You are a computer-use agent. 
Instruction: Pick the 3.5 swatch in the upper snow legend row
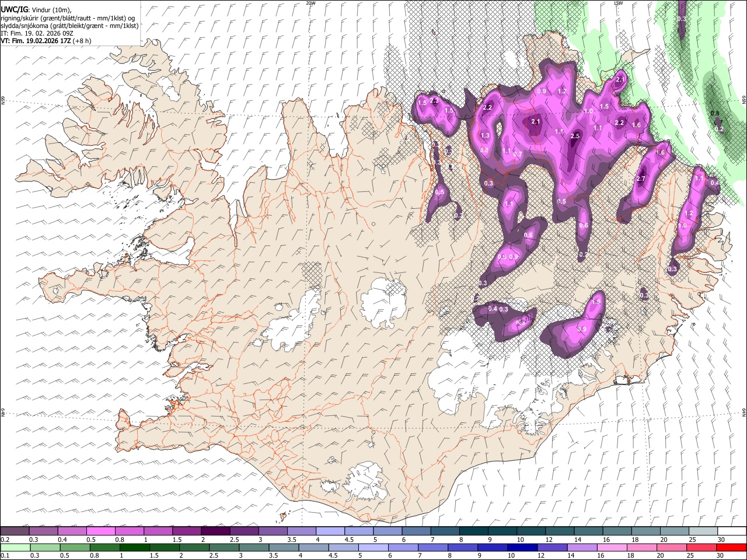click(302, 531)
